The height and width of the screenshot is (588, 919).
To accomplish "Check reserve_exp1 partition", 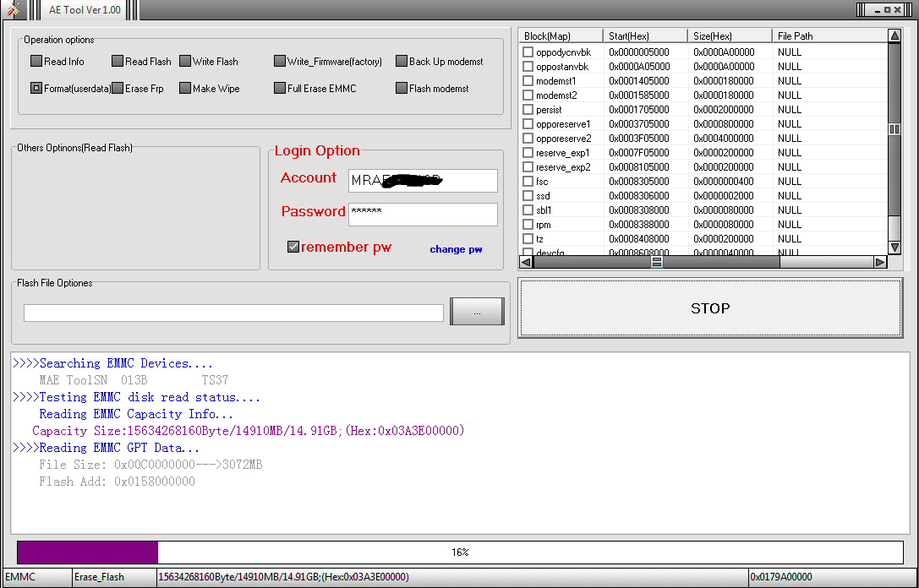I will pyautogui.click(x=528, y=152).
